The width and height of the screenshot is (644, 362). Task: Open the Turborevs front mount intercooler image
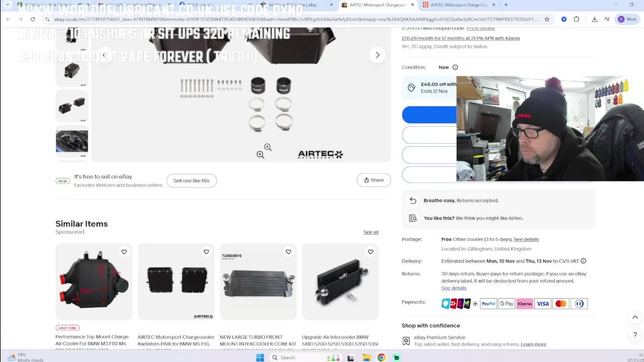(x=258, y=282)
